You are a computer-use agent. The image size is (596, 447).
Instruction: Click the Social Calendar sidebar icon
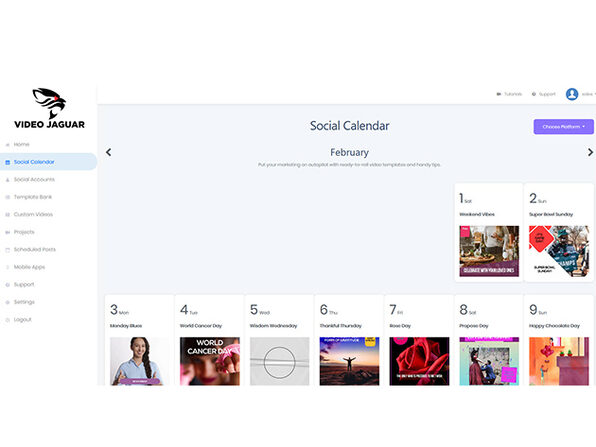pyautogui.click(x=7, y=162)
